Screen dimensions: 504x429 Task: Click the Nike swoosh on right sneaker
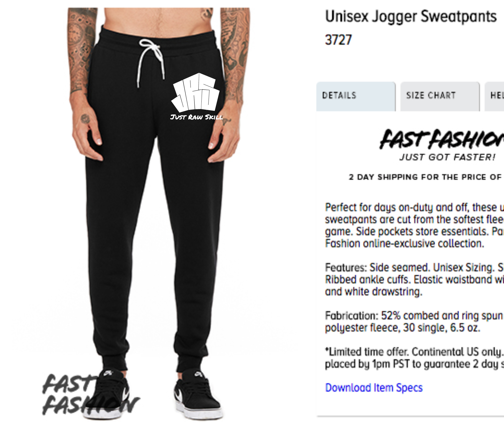(179, 394)
